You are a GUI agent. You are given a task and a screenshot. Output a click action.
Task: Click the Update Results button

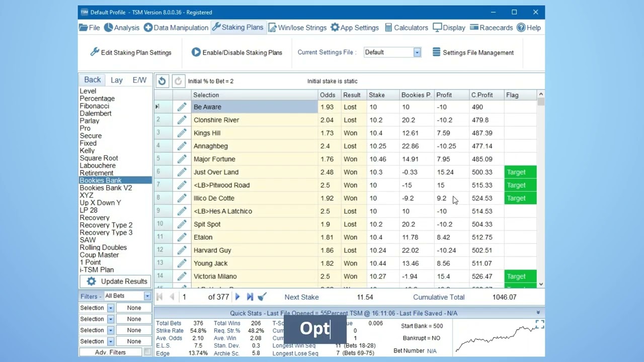pos(116,282)
